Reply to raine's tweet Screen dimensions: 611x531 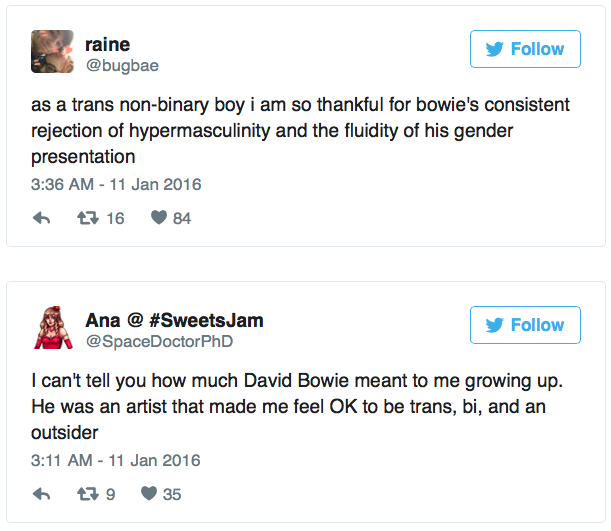(x=42, y=218)
